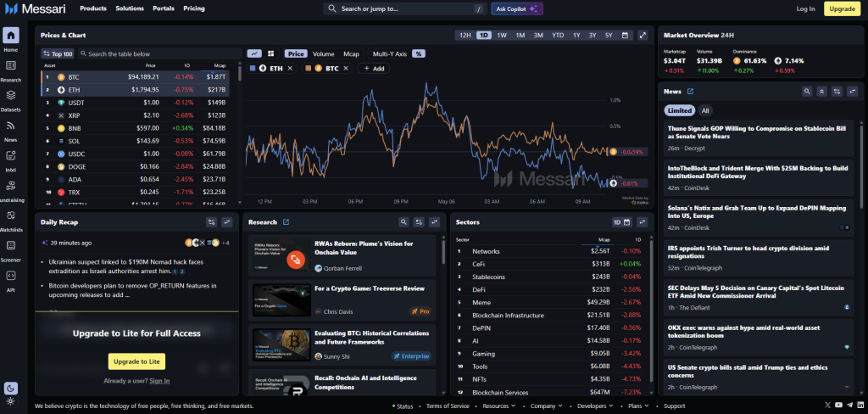Collapse news items with double-chevron icon
Screen dimensions: 868x414
pos(822,92)
